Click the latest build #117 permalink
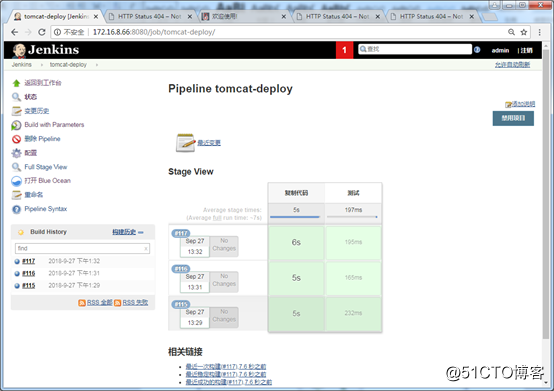The height and width of the screenshot is (391, 554). [x=226, y=367]
